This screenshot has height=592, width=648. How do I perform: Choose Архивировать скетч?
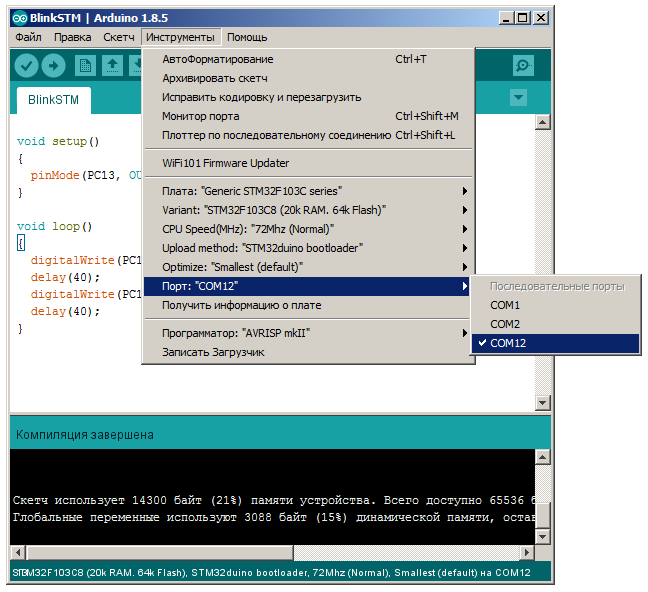coord(308,78)
